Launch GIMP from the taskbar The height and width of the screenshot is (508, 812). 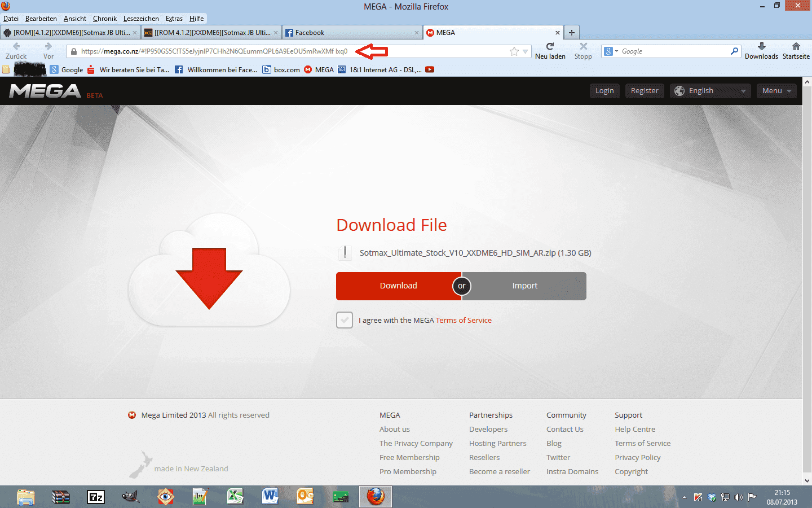pyautogui.click(x=131, y=497)
